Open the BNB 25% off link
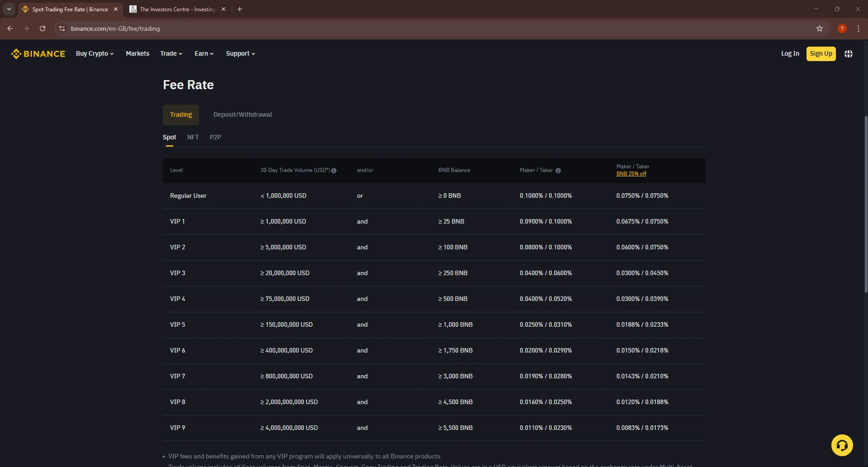 coord(631,174)
